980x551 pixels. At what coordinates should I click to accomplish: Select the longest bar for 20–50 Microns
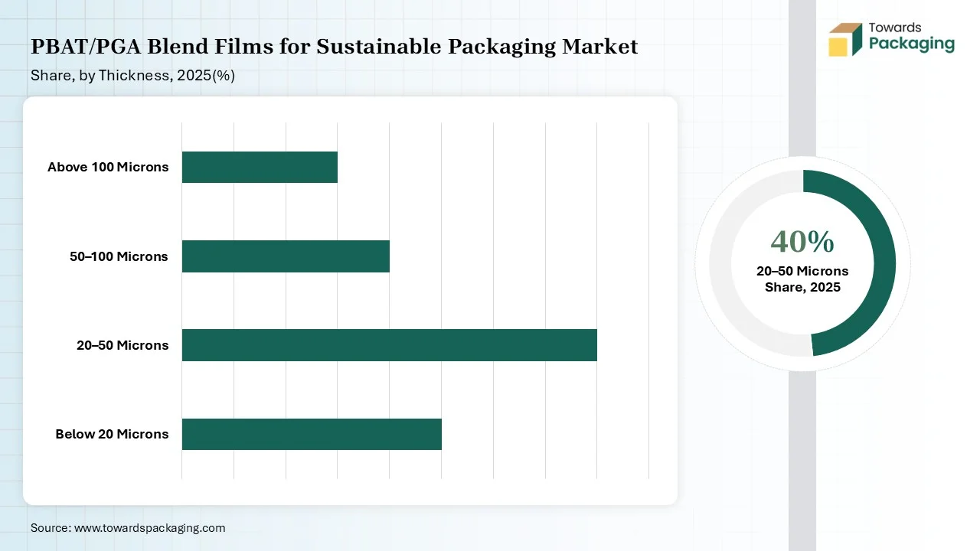click(x=389, y=345)
